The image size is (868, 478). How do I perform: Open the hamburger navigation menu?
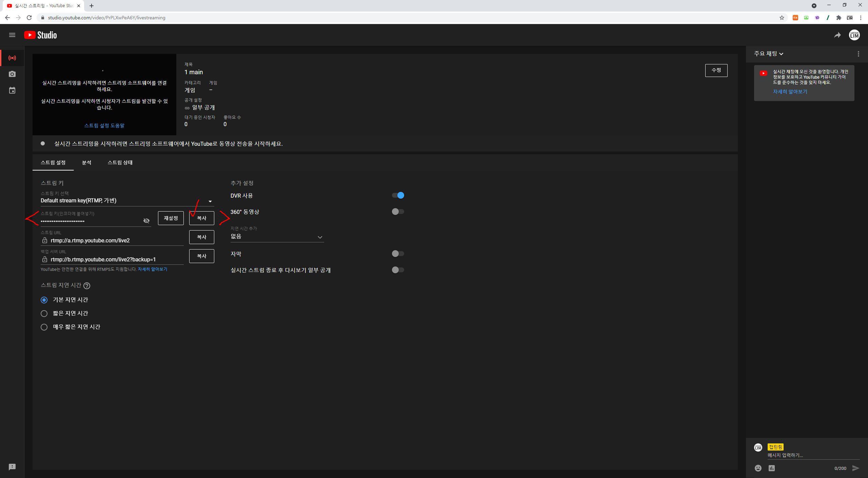(x=12, y=35)
